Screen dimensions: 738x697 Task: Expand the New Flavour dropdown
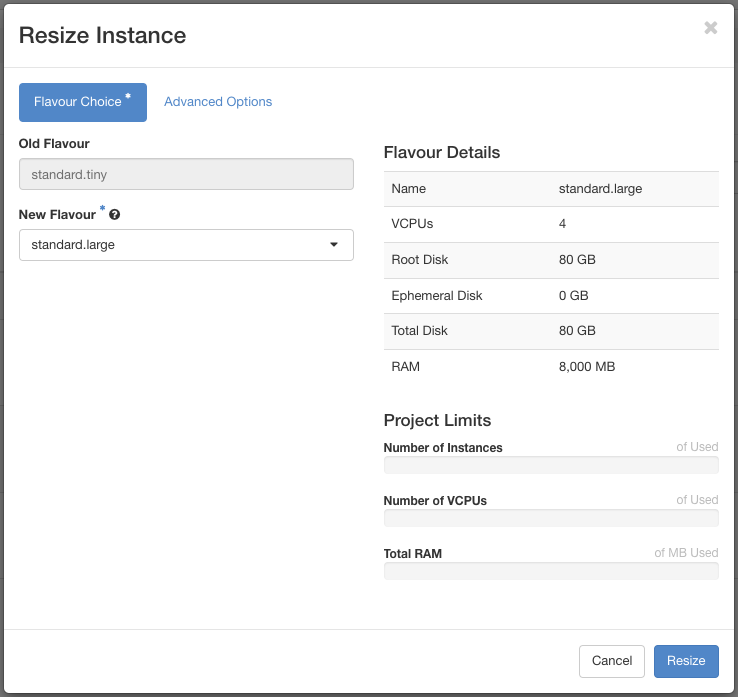pyautogui.click(x=186, y=245)
